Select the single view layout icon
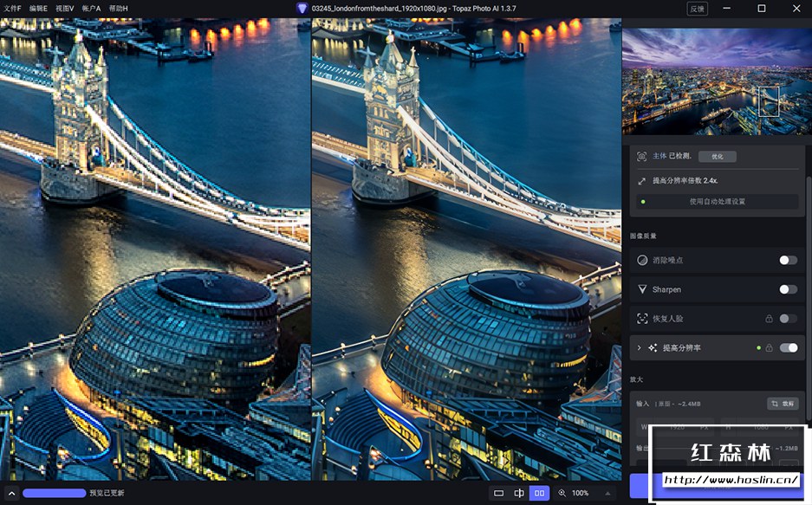 click(x=498, y=493)
